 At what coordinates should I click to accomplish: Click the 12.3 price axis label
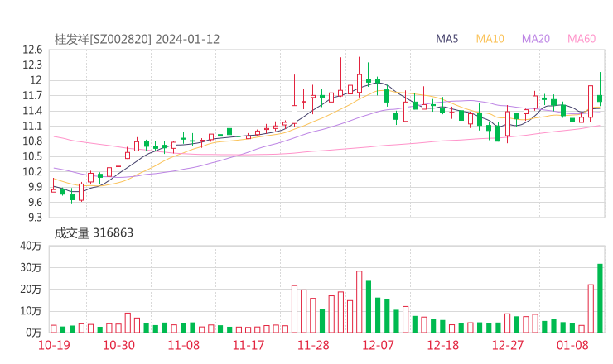[32, 65]
